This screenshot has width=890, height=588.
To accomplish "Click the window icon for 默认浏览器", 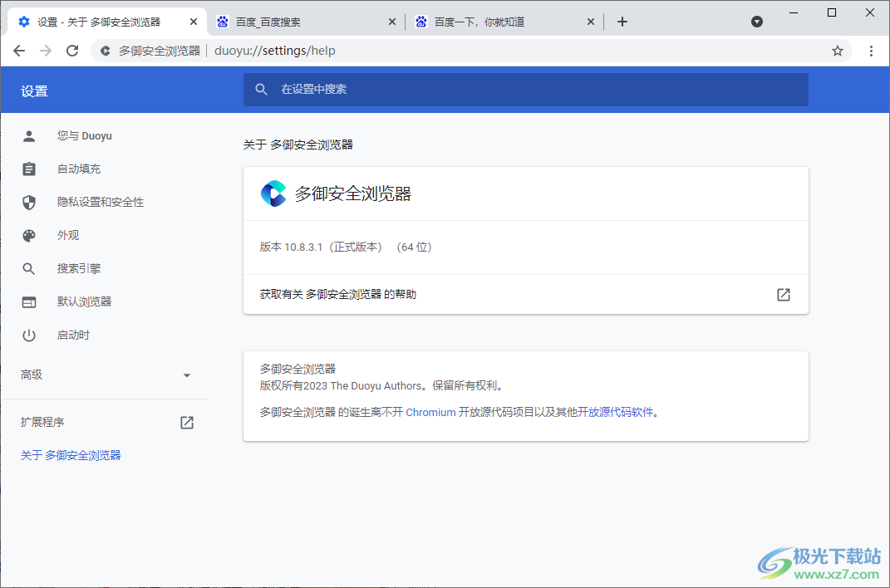I will point(29,302).
